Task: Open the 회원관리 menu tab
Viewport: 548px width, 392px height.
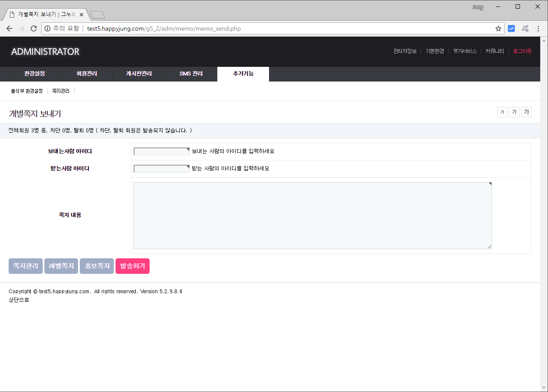Action: point(87,74)
